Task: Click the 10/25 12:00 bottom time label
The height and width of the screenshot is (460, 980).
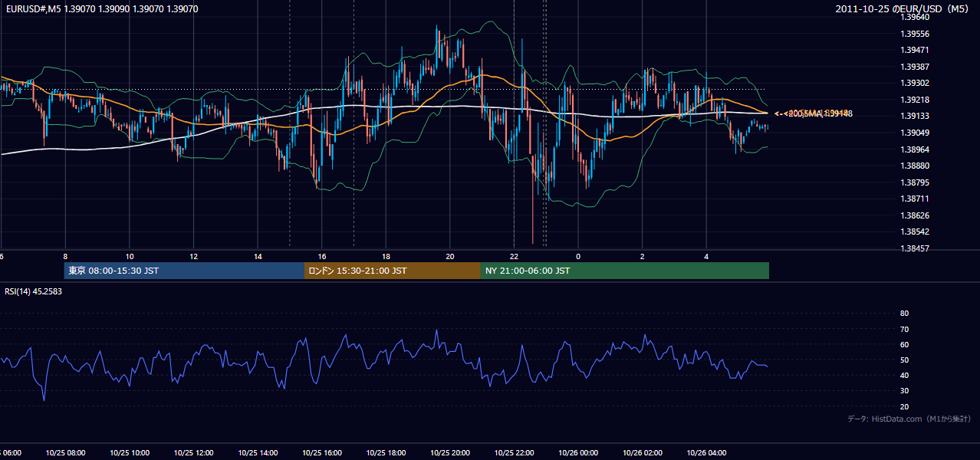Action: [x=194, y=453]
